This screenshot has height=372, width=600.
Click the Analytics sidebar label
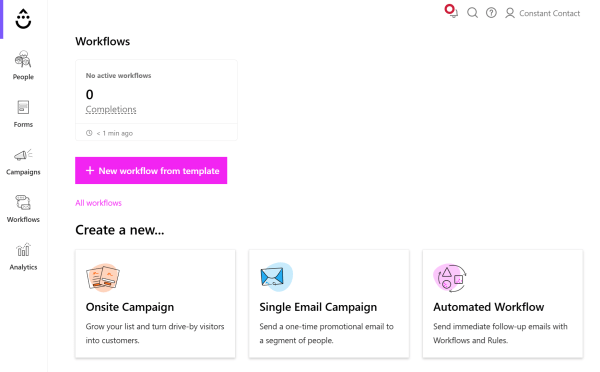pos(23,267)
